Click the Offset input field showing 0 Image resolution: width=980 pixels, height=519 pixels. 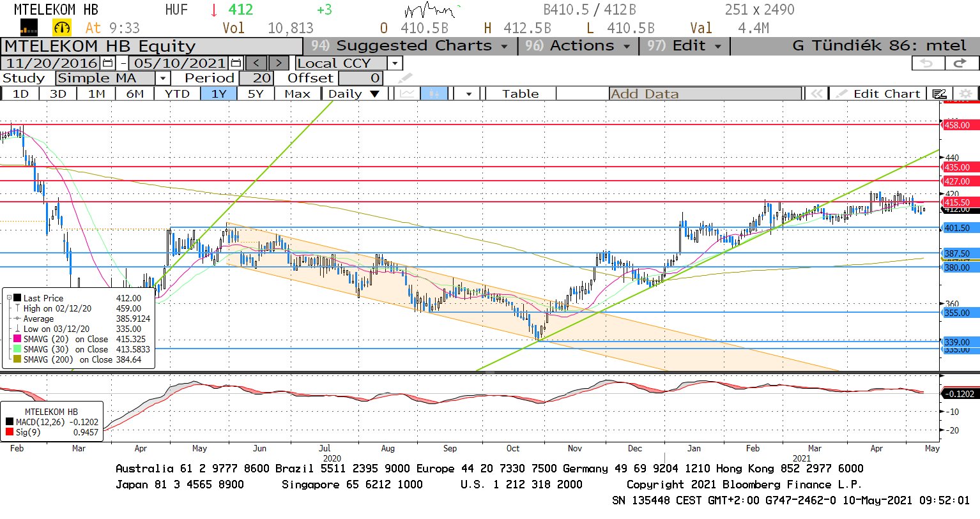(360, 79)
